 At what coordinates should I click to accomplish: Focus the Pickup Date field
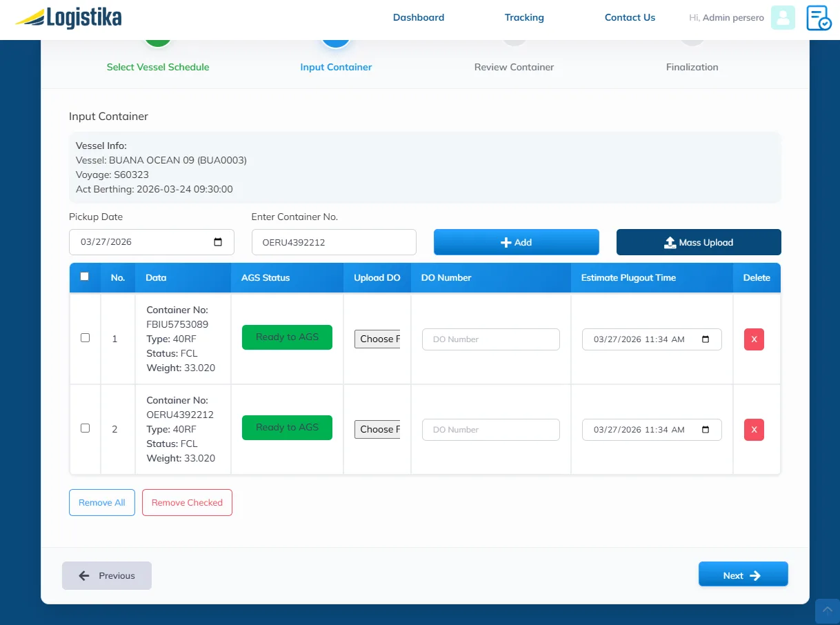(x=152, y=242)
